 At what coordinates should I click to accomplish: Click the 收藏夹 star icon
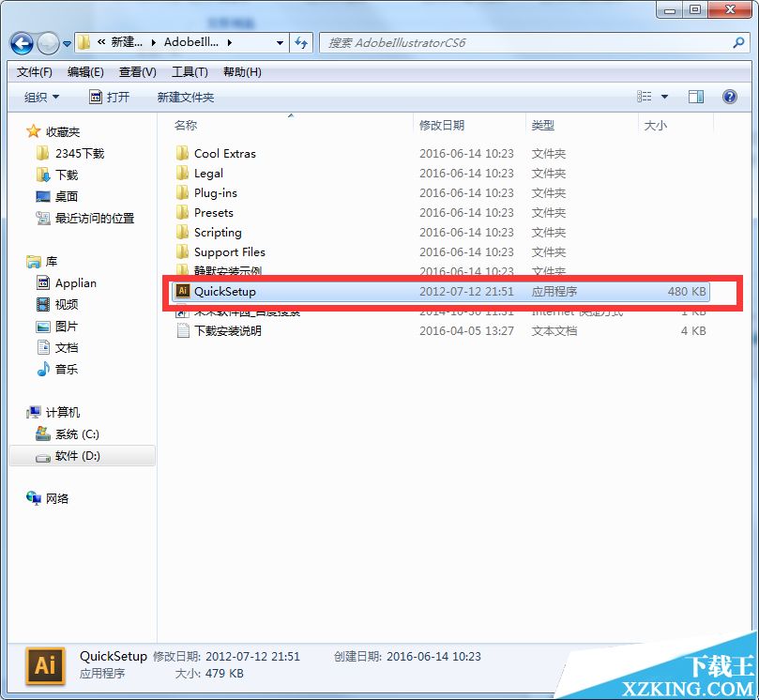pyautogui.click(x=34, y=131)
